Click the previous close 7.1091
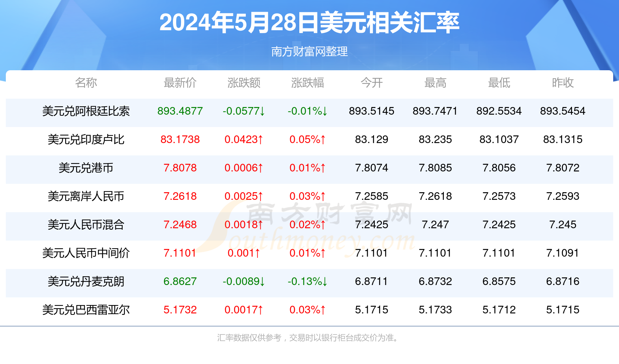Viewport: 619px width, 364px height. pyautogui.click(x=563, y=253)
